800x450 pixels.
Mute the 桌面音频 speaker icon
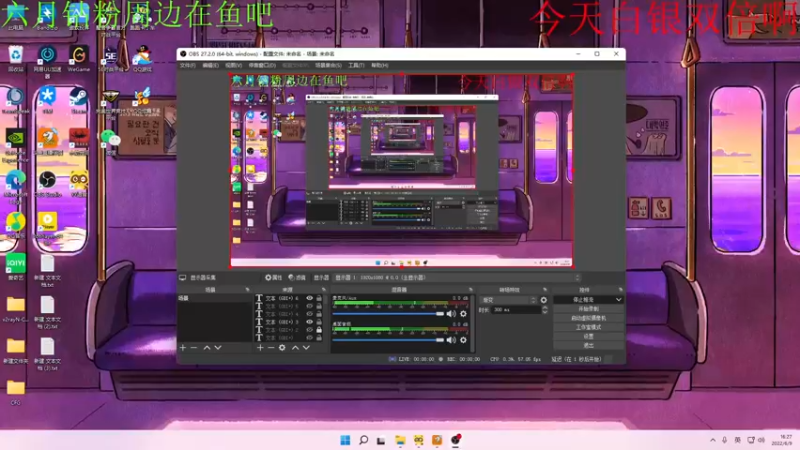point(451,340)
